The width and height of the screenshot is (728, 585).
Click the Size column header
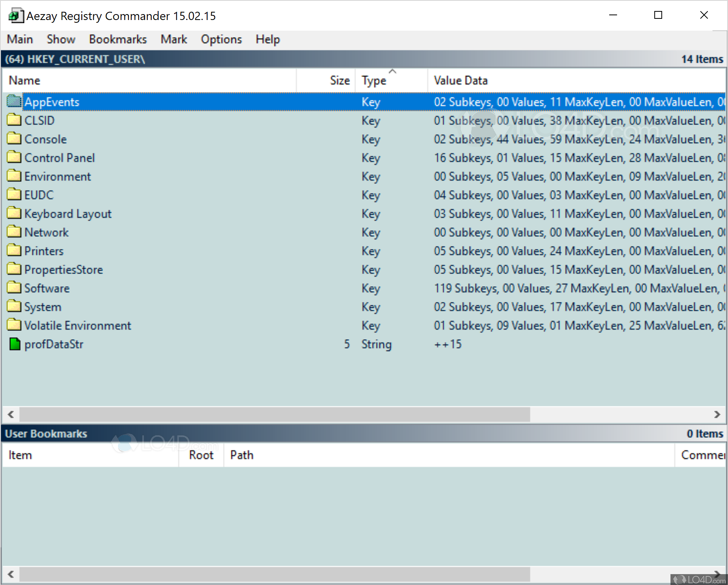pyautogui.click(x=339, y=80)
